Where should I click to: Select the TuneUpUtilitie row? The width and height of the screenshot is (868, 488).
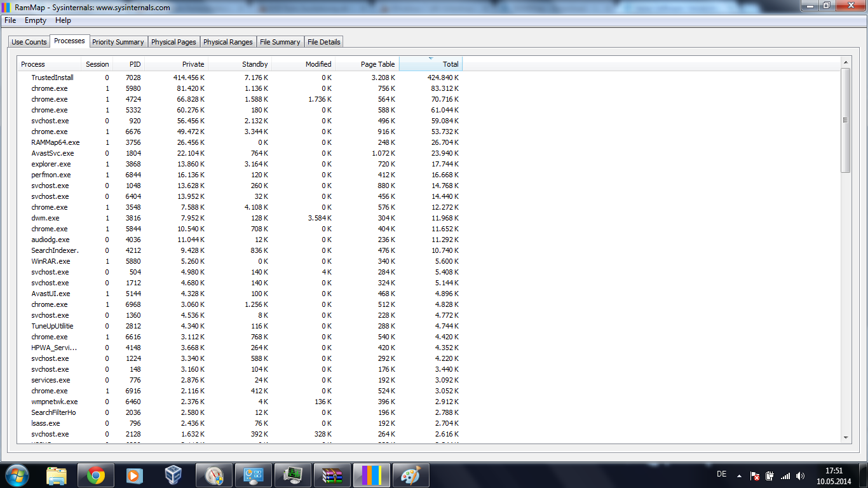click(240, 326)
